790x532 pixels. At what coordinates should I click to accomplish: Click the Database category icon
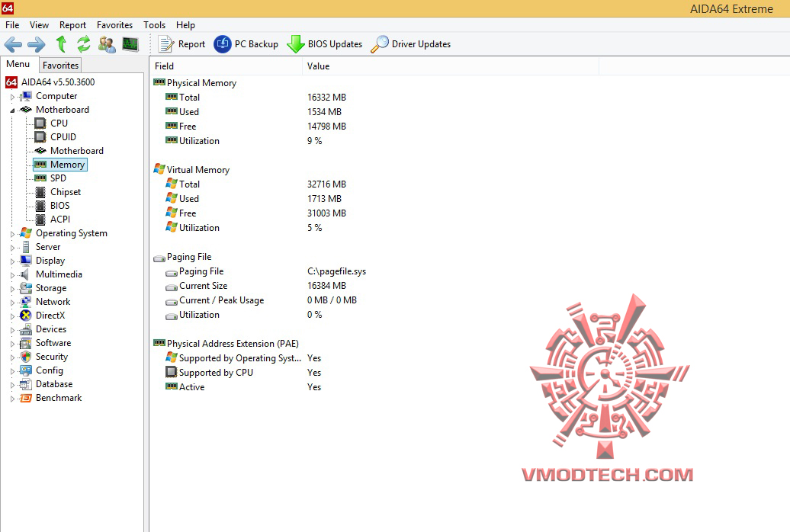click(26, 384)
